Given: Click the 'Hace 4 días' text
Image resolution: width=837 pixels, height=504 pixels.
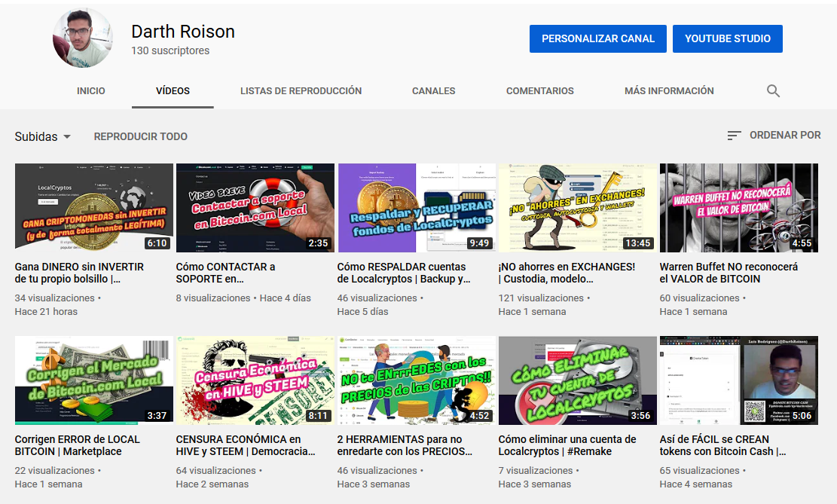Looking at the screenshot, I should click(x=285, y=298).
